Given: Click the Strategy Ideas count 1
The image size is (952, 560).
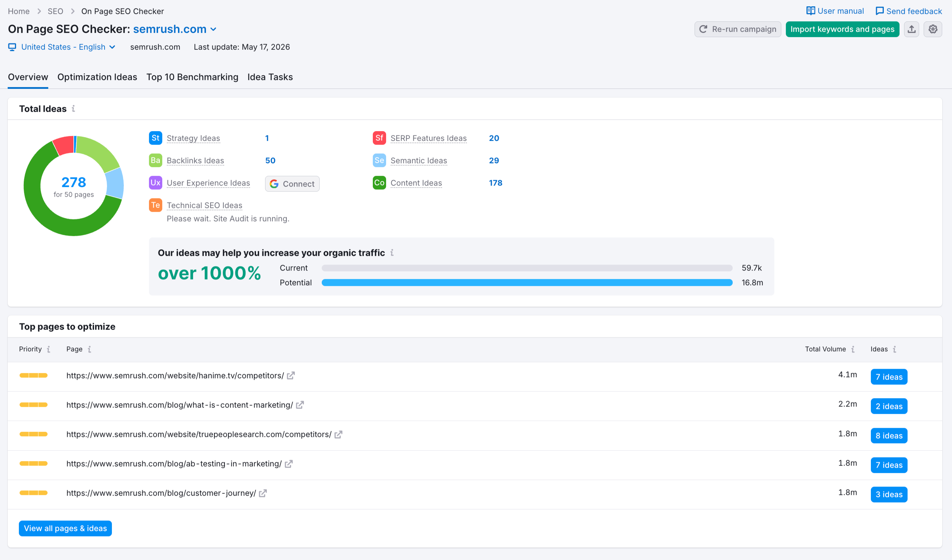Looking at the screenshot, I should 267,138.
